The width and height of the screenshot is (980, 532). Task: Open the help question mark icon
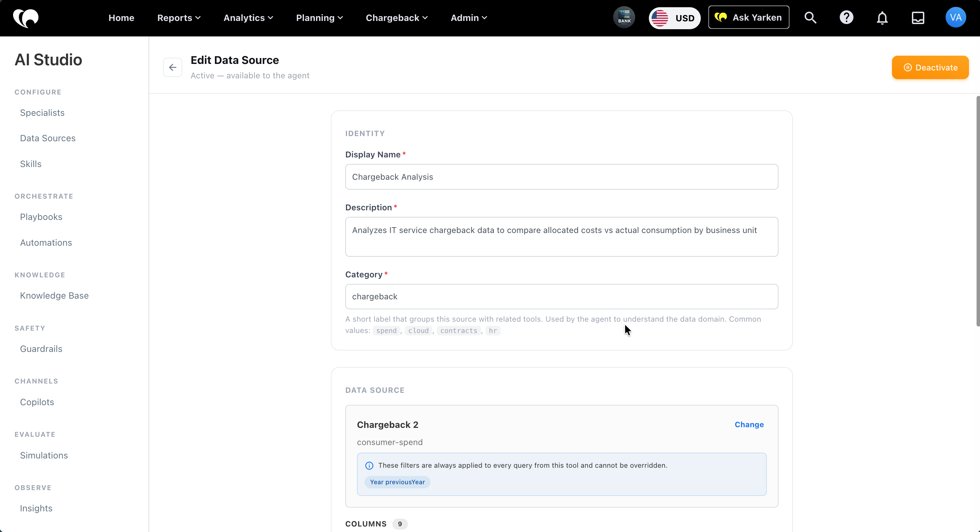[x=846, y=18]
